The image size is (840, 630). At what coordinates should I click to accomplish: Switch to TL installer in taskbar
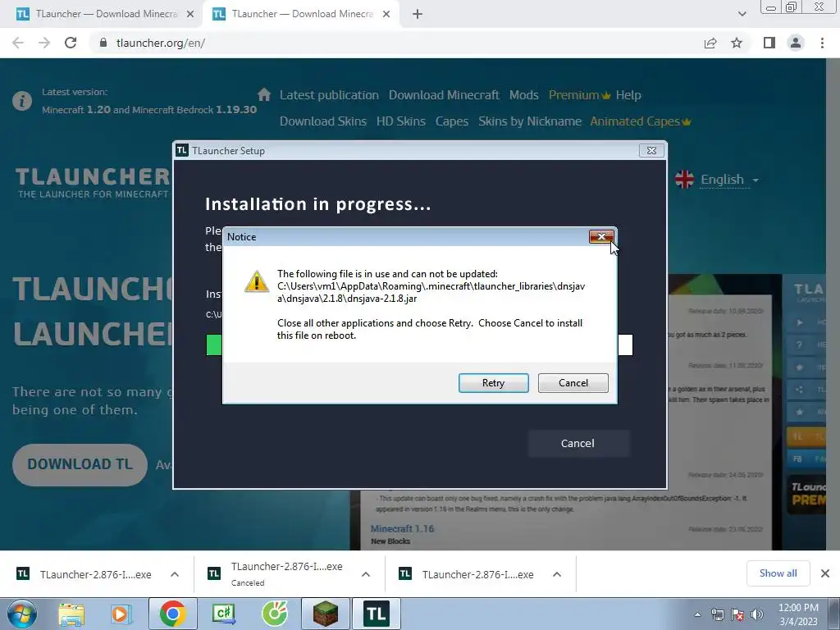[377, 614]
